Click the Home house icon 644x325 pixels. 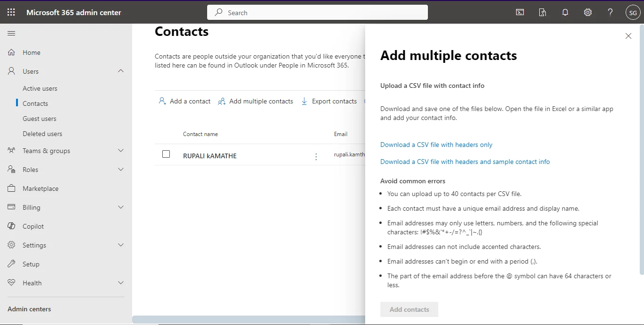[x=12, y=52]
